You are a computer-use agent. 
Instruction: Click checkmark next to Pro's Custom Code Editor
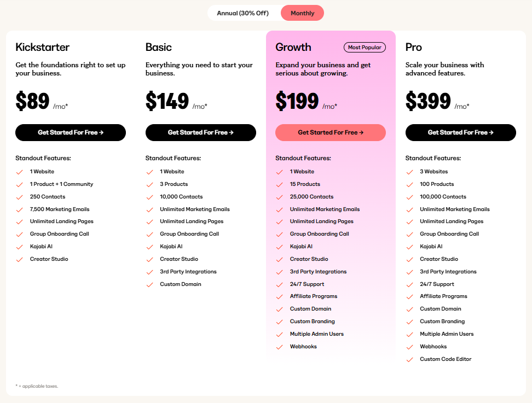point(409,359)
